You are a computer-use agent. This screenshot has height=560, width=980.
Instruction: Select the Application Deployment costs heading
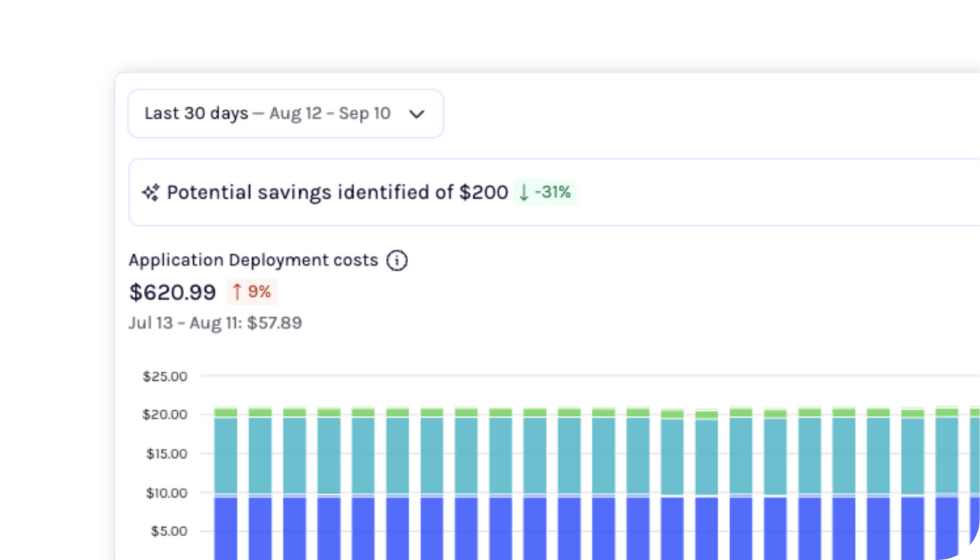coord(253,260)
